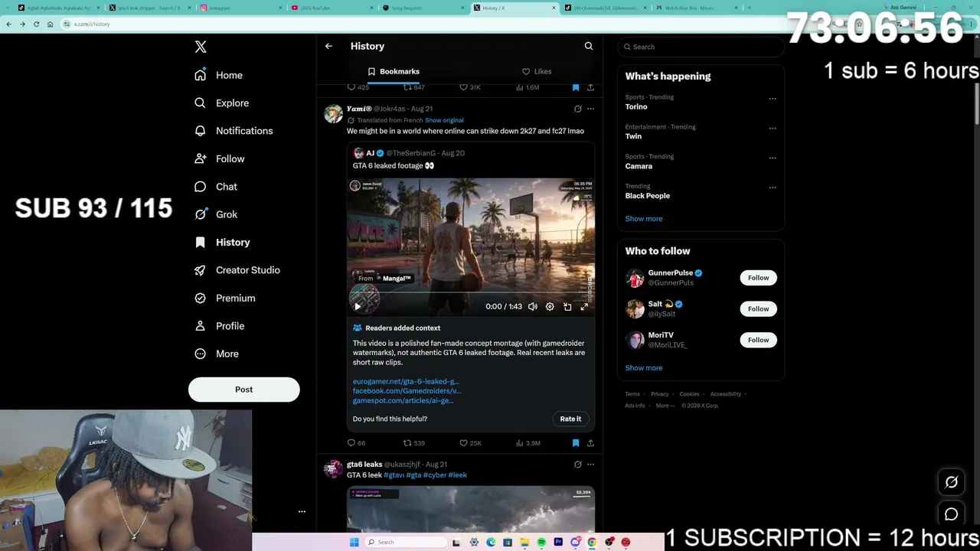The width and height of the screenshot is (980, 551).
Task: Open options for the Camara trend
Action: 773,158
